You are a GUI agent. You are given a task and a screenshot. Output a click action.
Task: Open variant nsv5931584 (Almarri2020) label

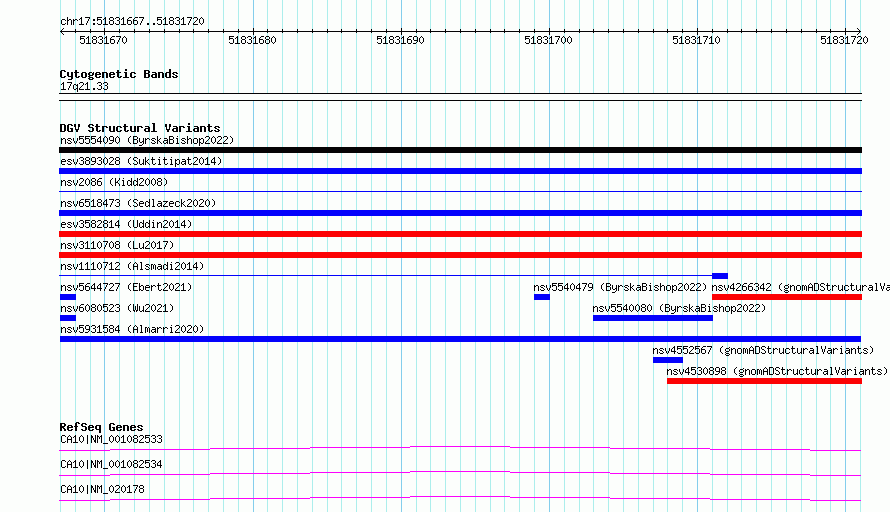(x=132, y=329)
